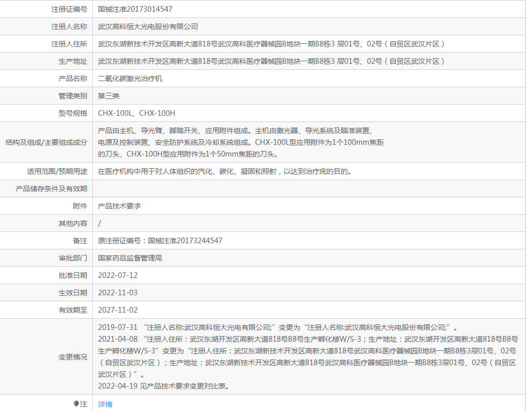532x411 pixels.
Task: Select product name 二氧化碳激光治疗机
Action: coord(130,79)
